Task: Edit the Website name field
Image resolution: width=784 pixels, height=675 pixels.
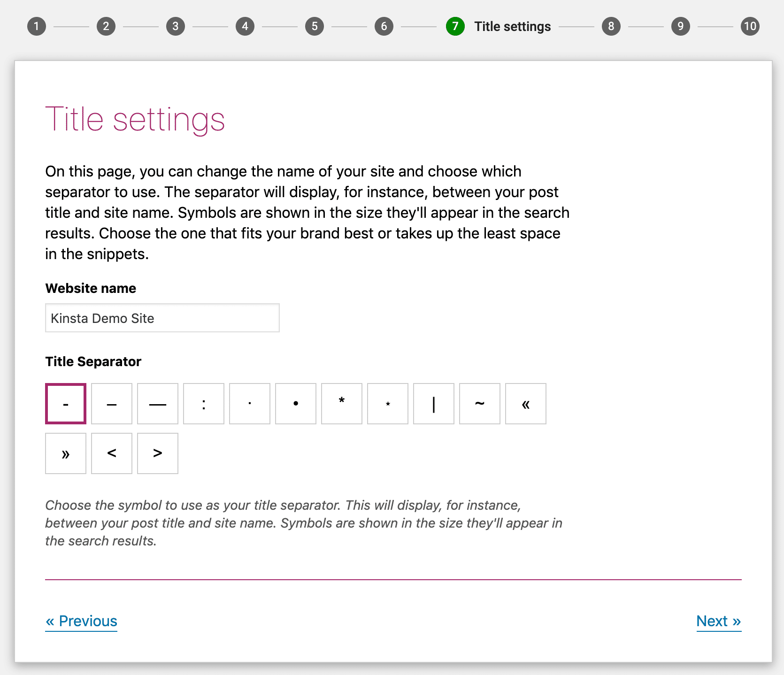Action: [x=162, y=318]
